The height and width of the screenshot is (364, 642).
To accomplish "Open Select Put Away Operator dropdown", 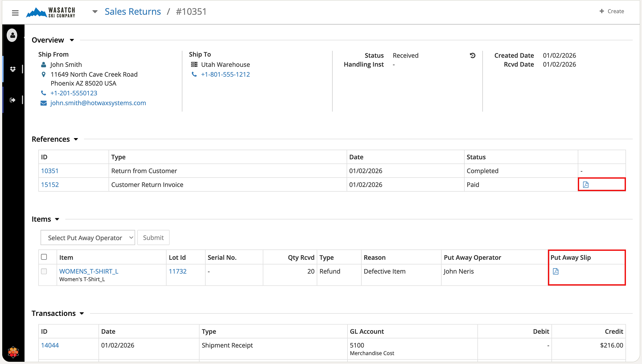I will pos(87,238).
